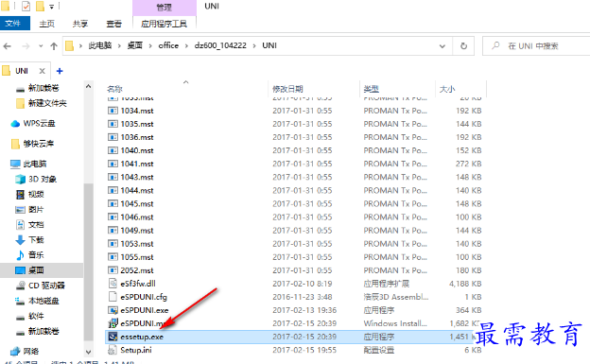
Task: Go forward with the right arrow button
Action: (26, 46)
